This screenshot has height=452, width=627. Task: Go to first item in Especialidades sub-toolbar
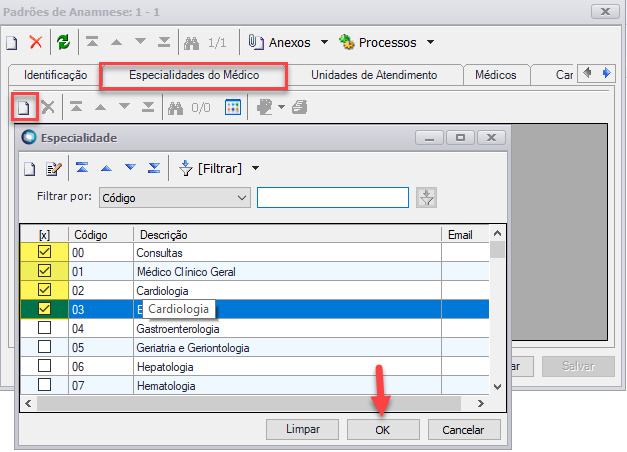[76, 107]
